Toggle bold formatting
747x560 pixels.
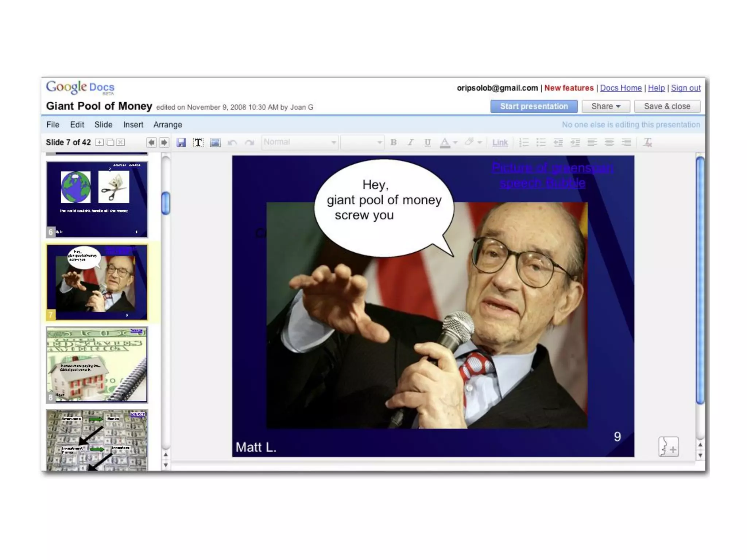click(393, 143)
